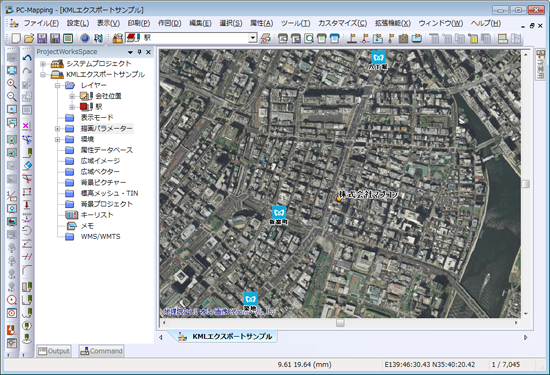Click the previous view red arrow icon
The height and width of the screenshot is (375, 550).
pyautogui.click(x=12, y=222)
